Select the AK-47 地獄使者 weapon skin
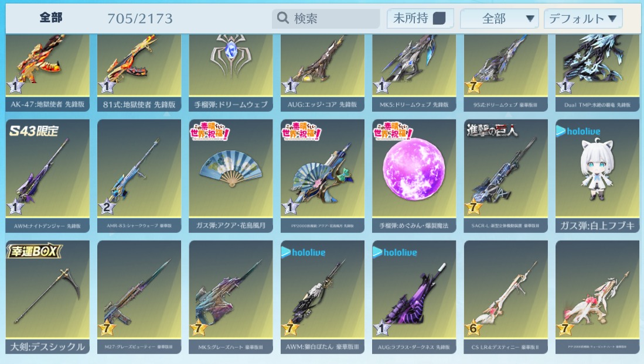Image resolution: width=644 pixels, height=364 pixels. coord(47,73)
